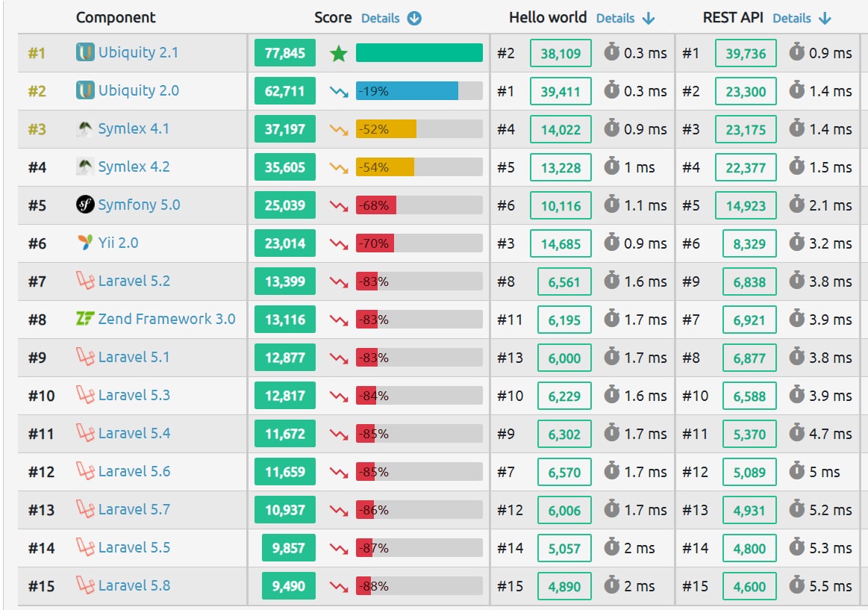The height and width of the screenshot is (610, 868).
Task: Click Hello world stopwatch icon for Laravel 5.8
Action: (612, 585)
